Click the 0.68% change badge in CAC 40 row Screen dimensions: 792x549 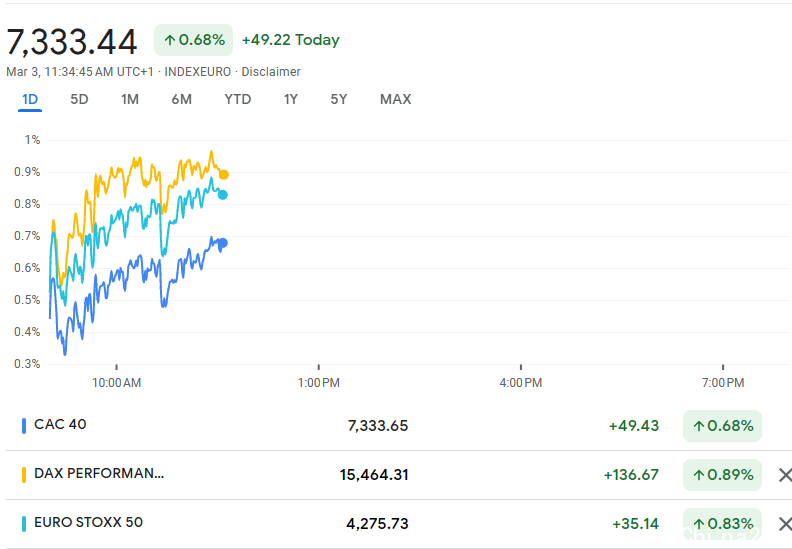click(722, 426)
